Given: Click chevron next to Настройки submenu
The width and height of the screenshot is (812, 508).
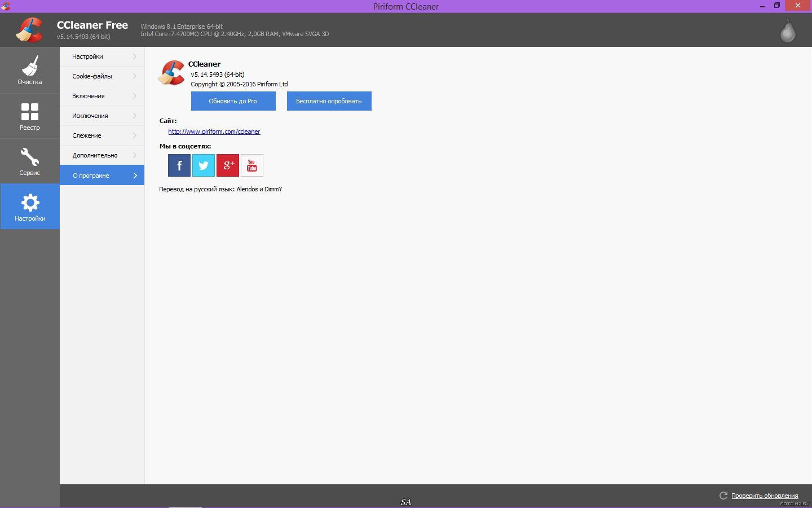Looking at the screenshot, I should click(x=135, y=56).
